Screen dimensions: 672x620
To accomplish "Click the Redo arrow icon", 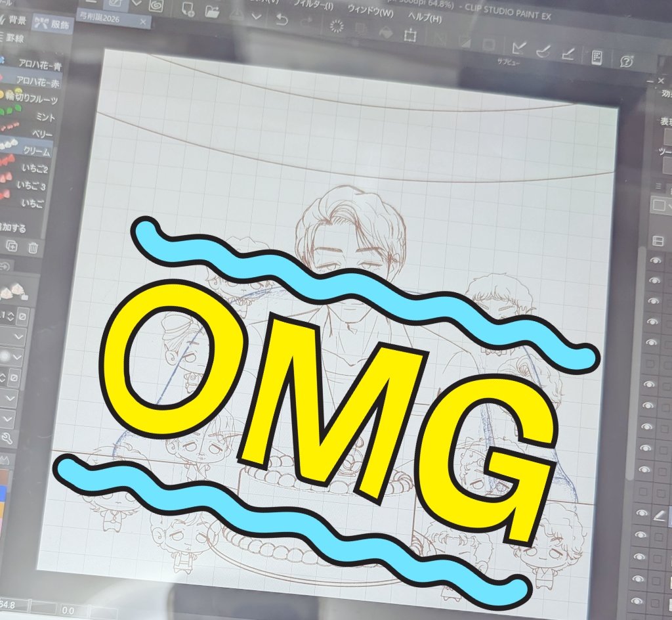I will pos(307,22).
